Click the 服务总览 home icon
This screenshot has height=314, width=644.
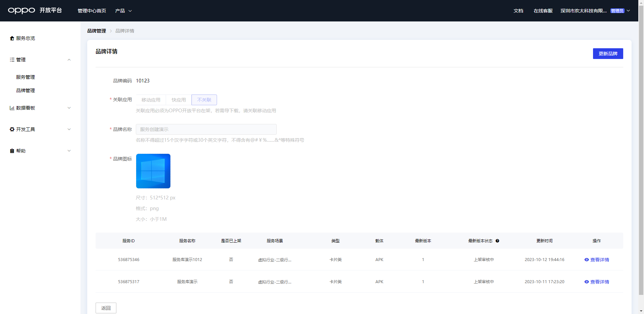point(12,38)
